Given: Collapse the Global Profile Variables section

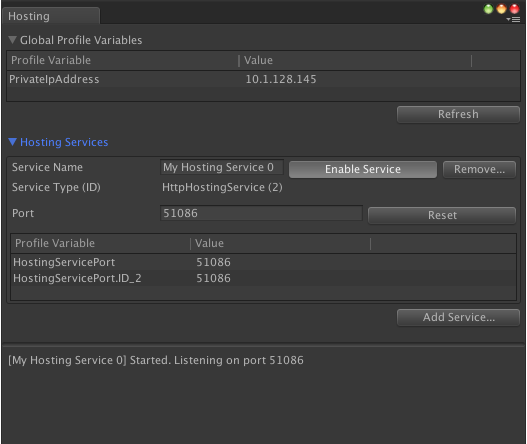Looking at the screenshot, I should [x=12, y=40].
